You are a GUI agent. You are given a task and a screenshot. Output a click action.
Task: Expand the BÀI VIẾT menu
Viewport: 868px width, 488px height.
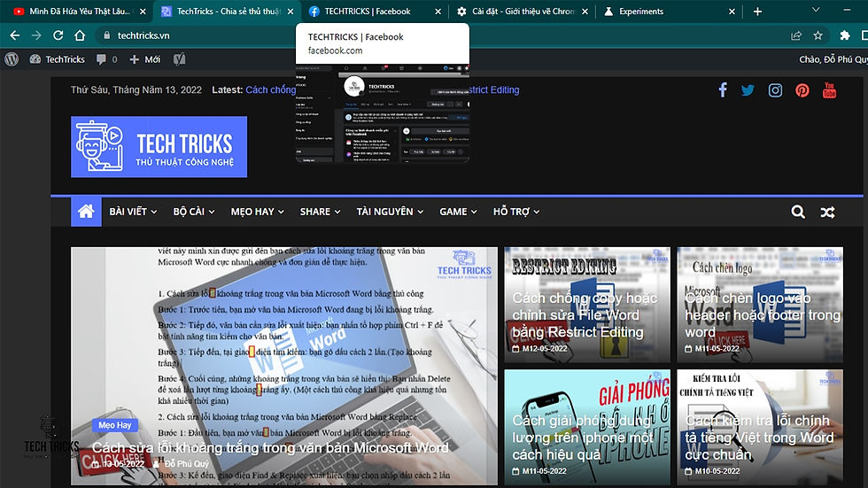point(133,212)
